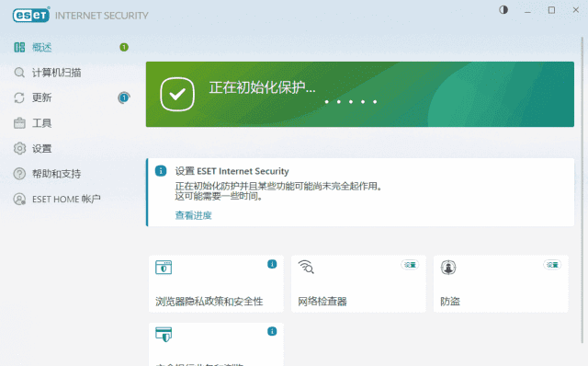Screen dimensions: 588x366
Task: Click the vertical scrollbar on the right
Action: (582, 189)
